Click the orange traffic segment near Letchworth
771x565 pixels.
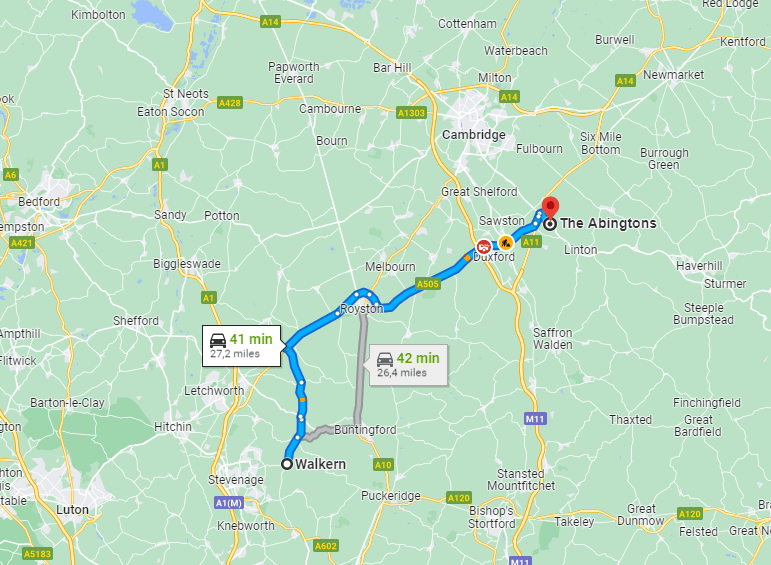302,400
